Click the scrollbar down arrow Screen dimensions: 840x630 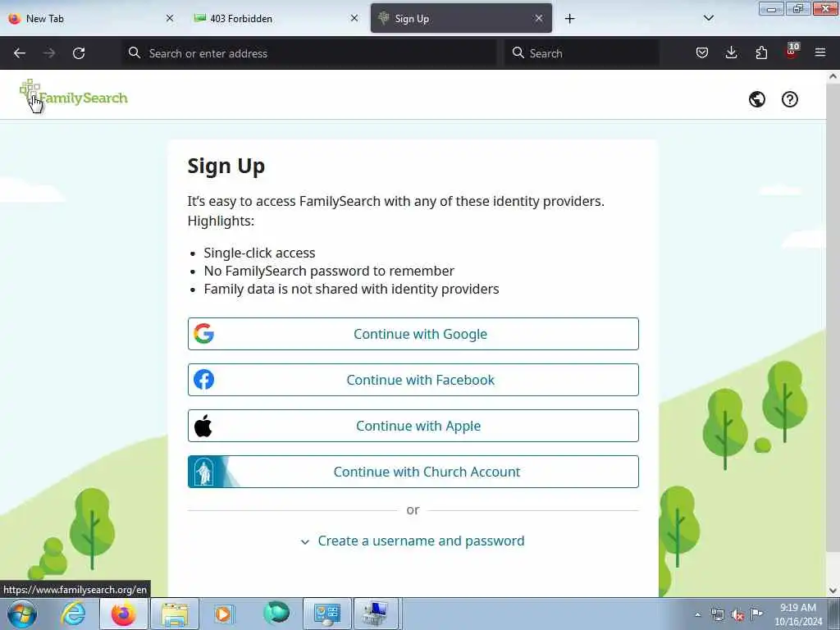(x=833, y=591)
